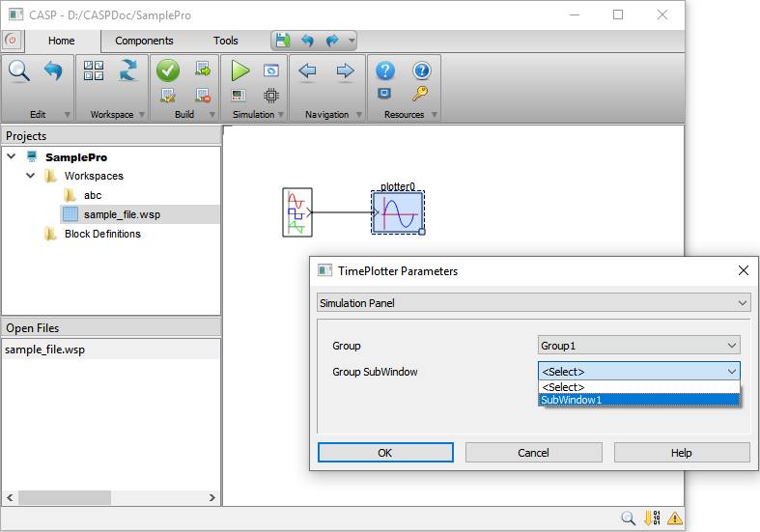Image resolution: width=760 pixels, height=532 pixels.
Task: Choose SubWindow1 from the dropdown list
Action: coord(638,400)
